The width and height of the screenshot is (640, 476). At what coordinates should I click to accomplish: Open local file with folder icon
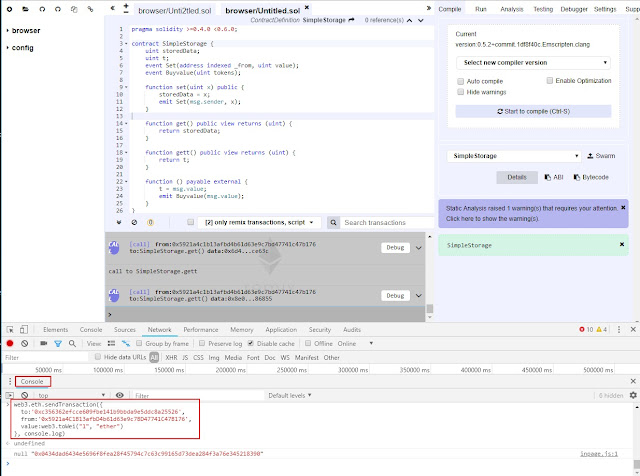(x=26, y=9)
